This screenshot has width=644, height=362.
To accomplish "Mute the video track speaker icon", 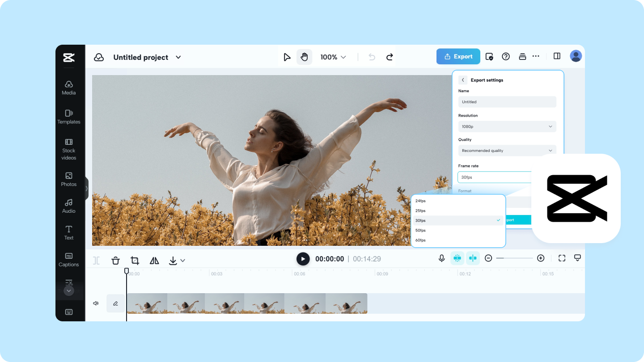I will [x=96, y=303].
